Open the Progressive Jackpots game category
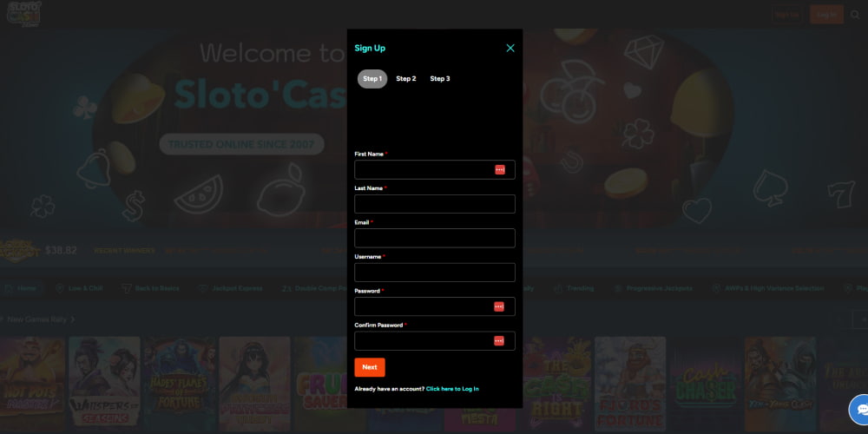This screenshot has height=434, width=868. tap(653, 288)
